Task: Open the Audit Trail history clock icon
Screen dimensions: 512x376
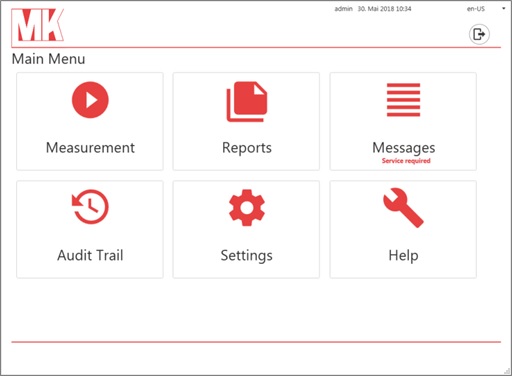Action: click(90, 207)
